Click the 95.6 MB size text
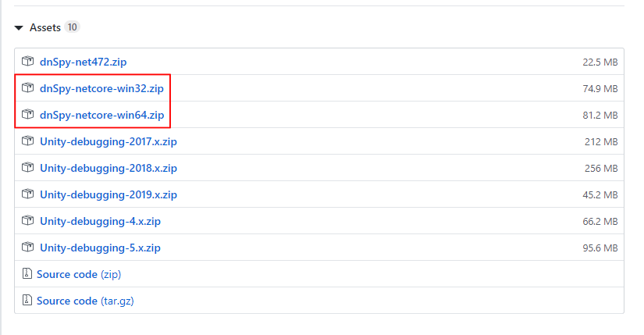 point(600,248)
